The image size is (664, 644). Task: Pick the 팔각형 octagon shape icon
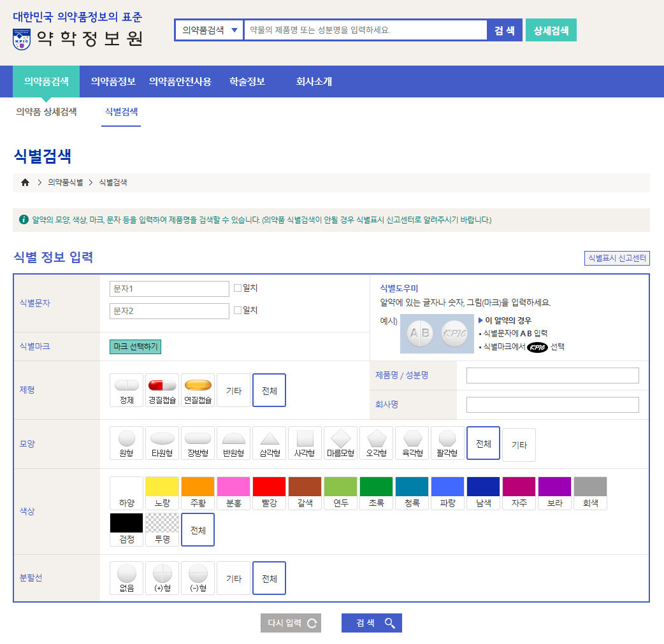click(x=447, y=444)
